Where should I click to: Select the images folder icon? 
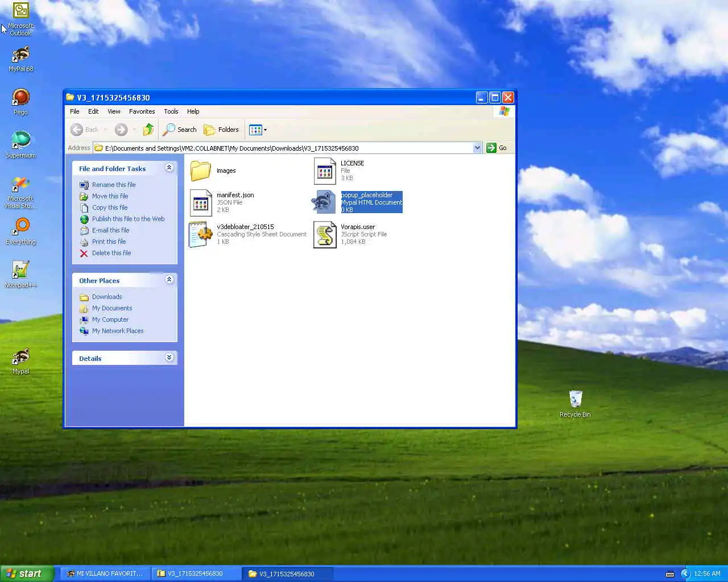tap(201, 171)
